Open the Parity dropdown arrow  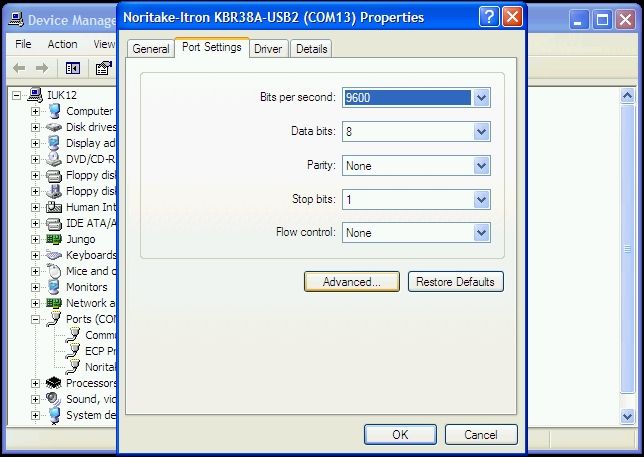pyautogui.click(x=481, y=166)
